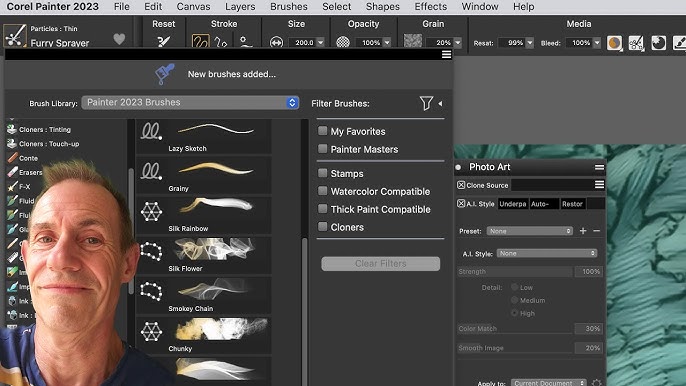Screen dimensions: 686x386
Task: Open the Photo Art panel options menu
Action: click(x=599, y=167)
